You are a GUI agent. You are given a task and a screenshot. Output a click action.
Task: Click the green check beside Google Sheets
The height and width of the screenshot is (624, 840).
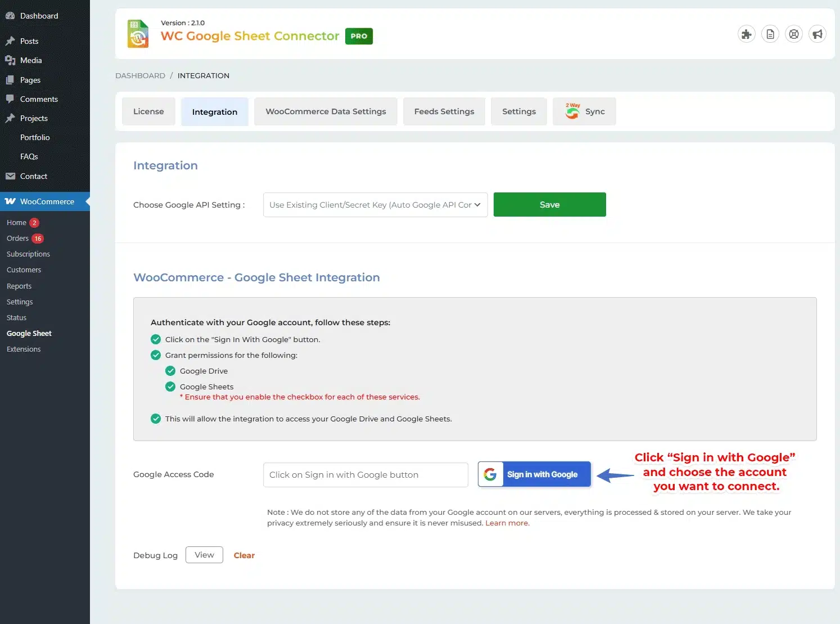(x=170, y=387)
